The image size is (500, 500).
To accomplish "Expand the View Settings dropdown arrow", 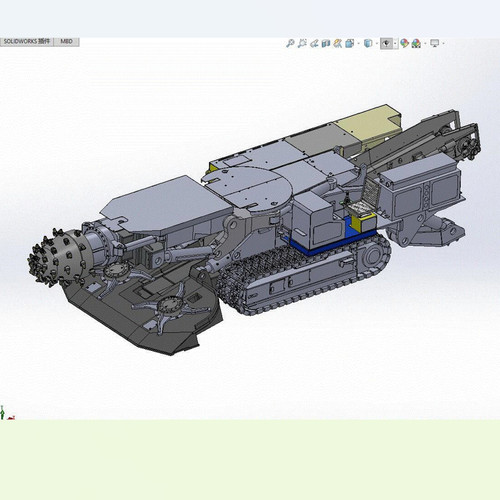I will pos(444,43).
